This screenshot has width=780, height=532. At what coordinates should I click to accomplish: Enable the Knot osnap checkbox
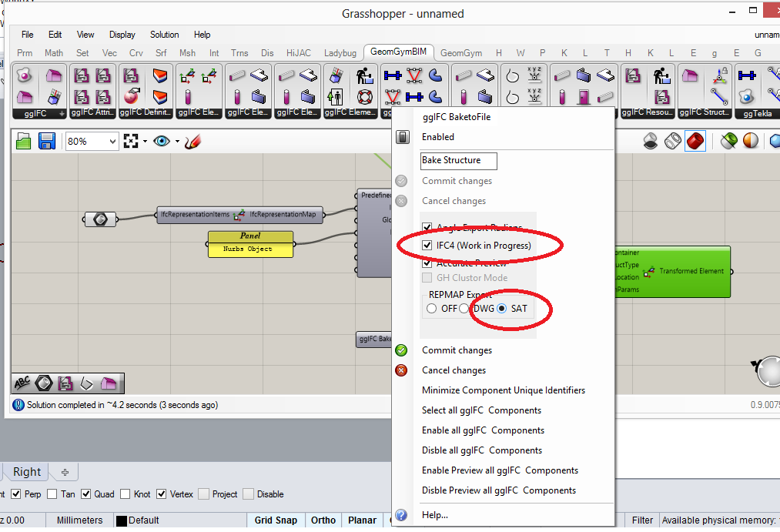tap(126, 494)
